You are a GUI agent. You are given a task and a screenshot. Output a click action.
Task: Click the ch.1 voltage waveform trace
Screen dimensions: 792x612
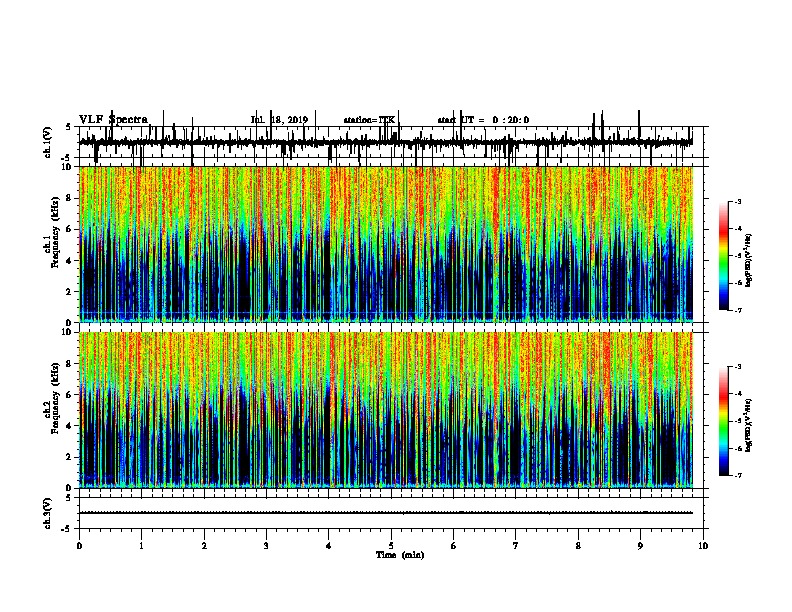[386, 142]
